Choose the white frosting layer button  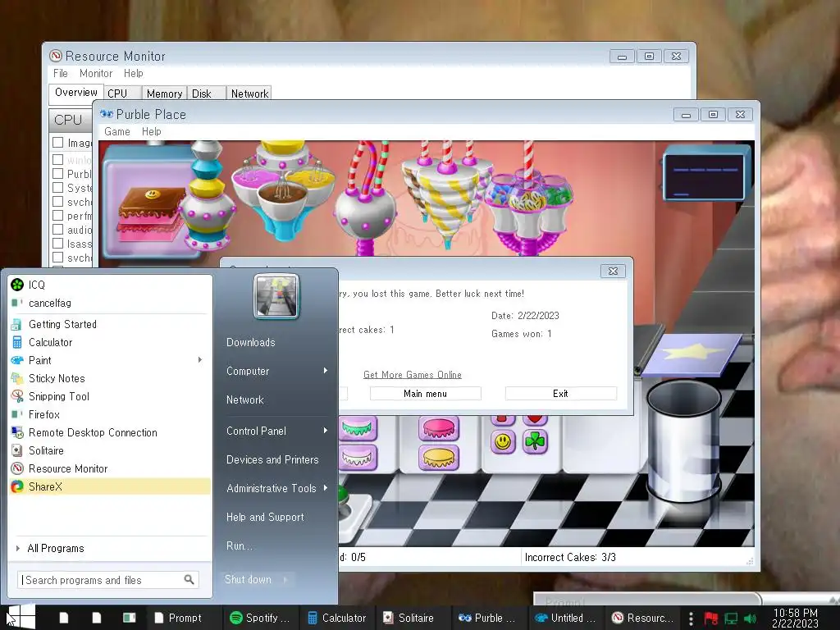click(357, 458)
